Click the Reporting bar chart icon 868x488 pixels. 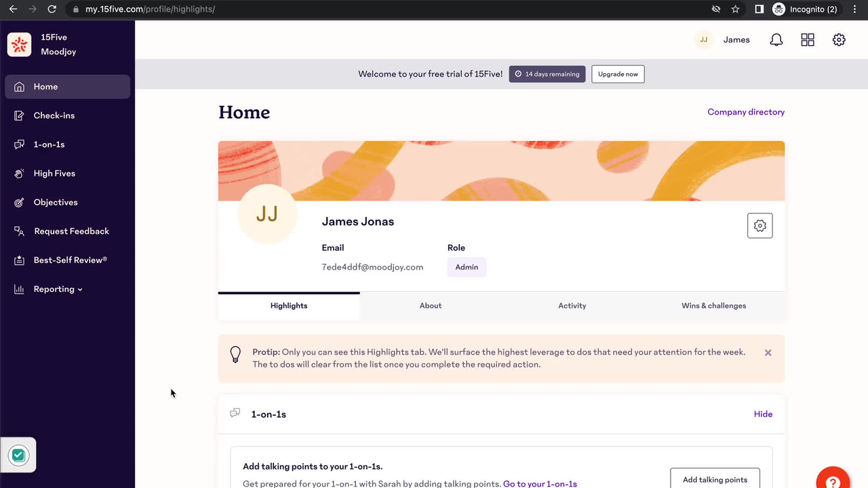[20, 289]
